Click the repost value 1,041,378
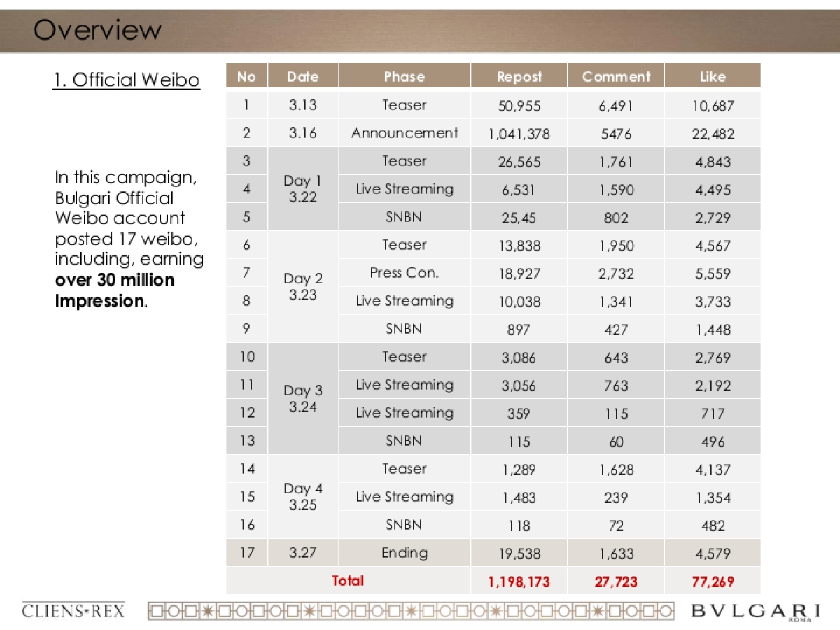 coord(519,133)
